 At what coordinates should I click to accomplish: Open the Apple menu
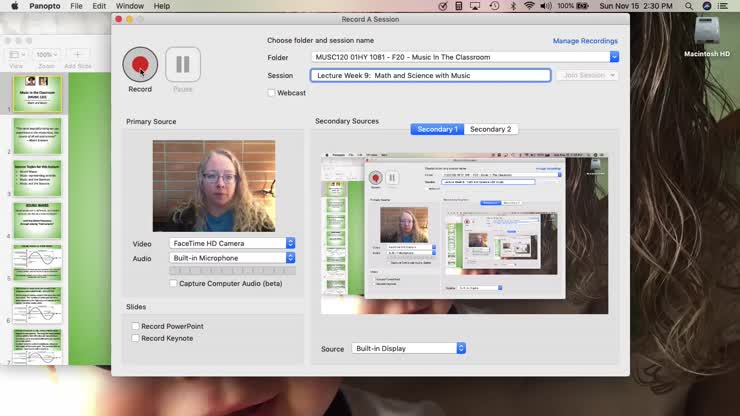[x=15, y=6]
